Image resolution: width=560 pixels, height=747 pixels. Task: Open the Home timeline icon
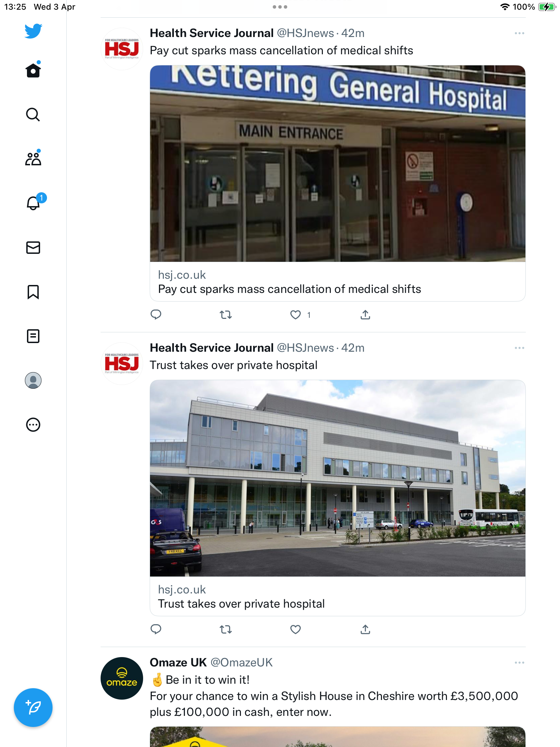(x=33, y=70)
